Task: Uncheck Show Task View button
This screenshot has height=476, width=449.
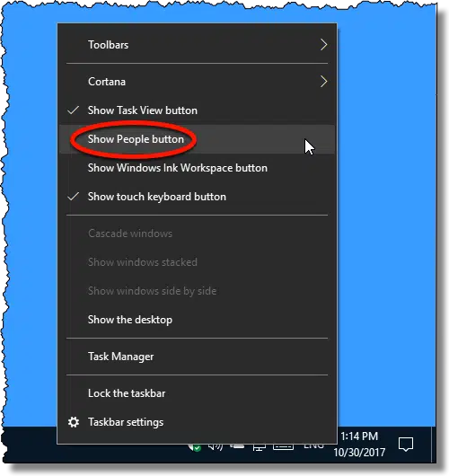Action: [197, 110]
